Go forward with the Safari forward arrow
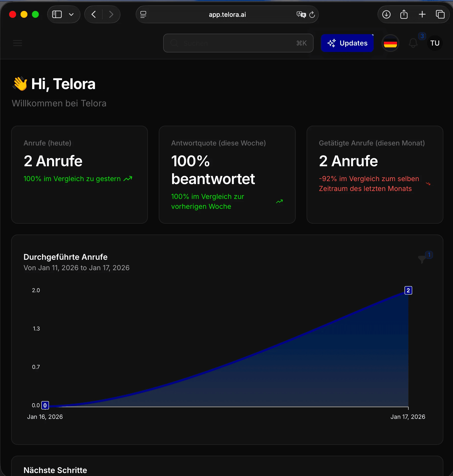The height and width of the screenshot is (476, 453). 111,14
